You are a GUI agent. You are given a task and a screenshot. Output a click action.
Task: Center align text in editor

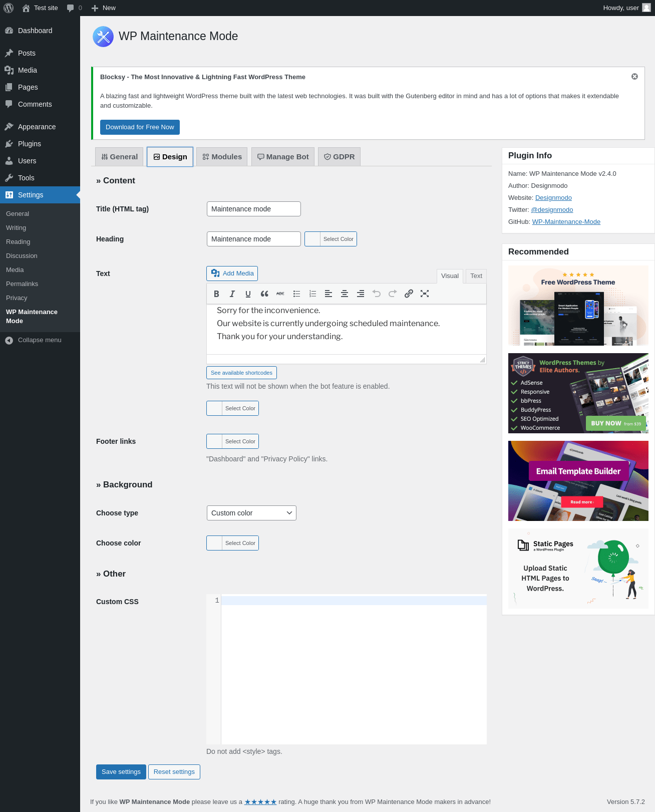pyautogui.click(x=345, y=294)
